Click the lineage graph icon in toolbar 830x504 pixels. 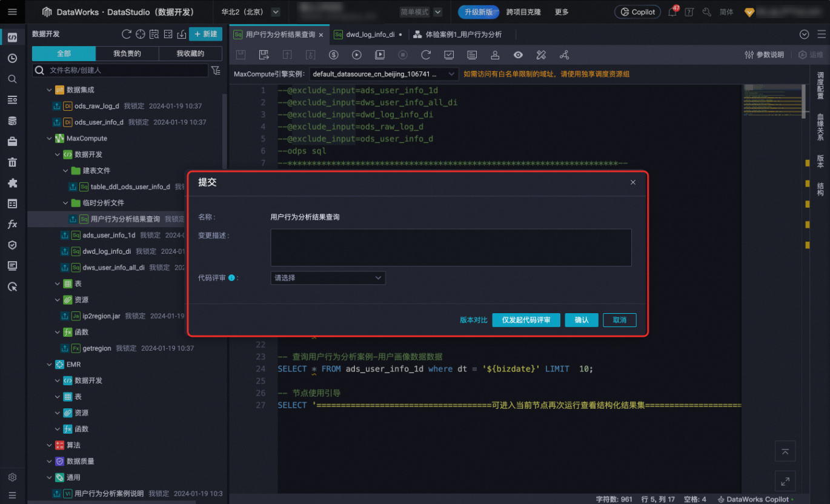(x=564, y=55)
